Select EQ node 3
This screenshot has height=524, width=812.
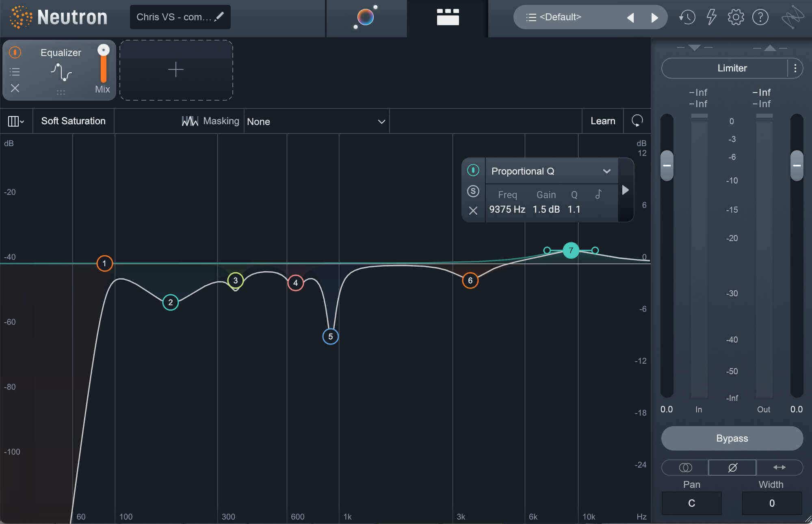[235, 280]
